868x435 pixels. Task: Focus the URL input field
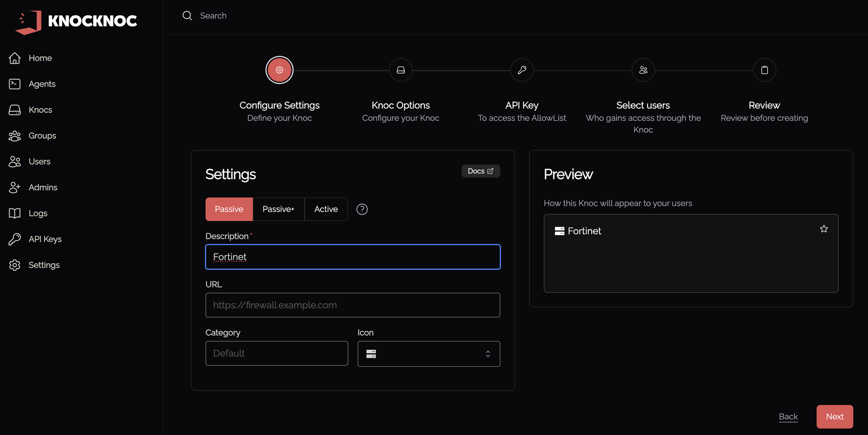tap(352, 305)
